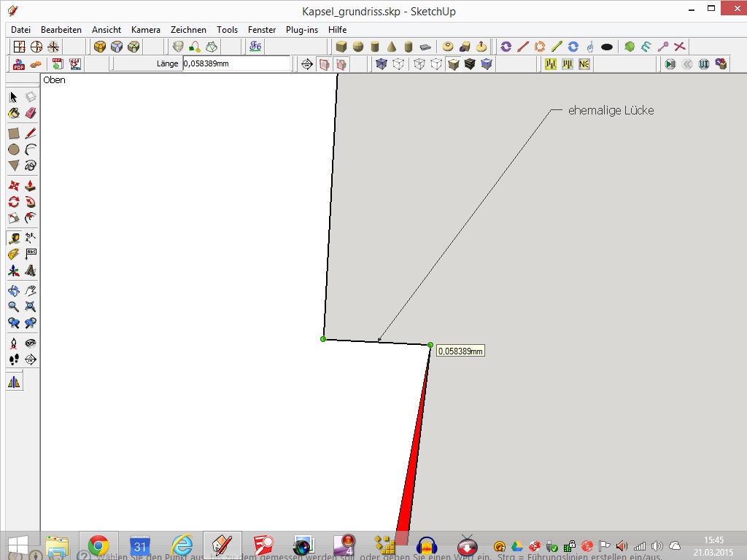Screen dimensions: 747x560
Task: Toggle X-Ray face style
Action: pyautogui.click(x=381, y=64)
